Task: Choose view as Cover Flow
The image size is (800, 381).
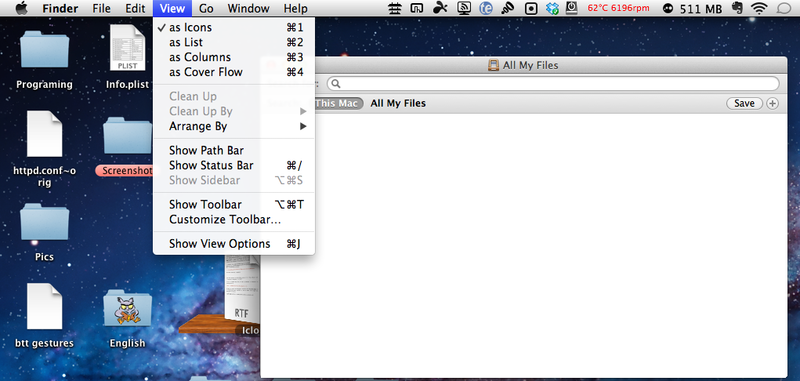Action: (x=234, y=72)
